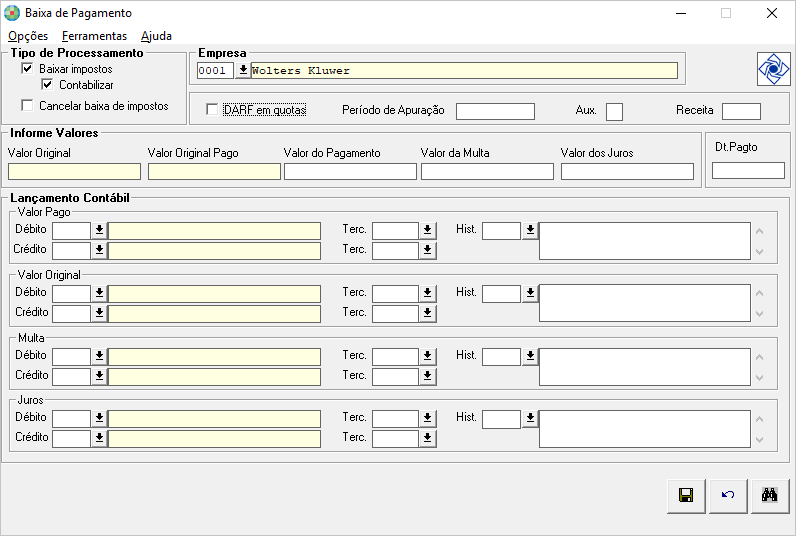Open the Ajuda menu

click(x=156, y=36)
